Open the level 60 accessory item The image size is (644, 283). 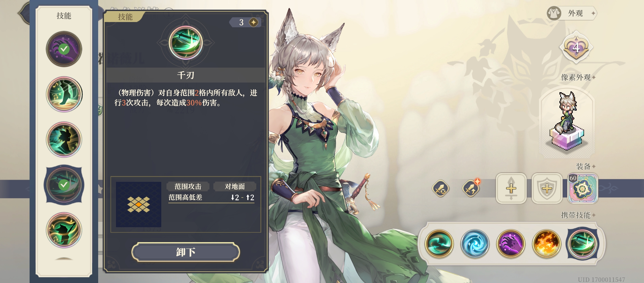click(x=583, y=188)
